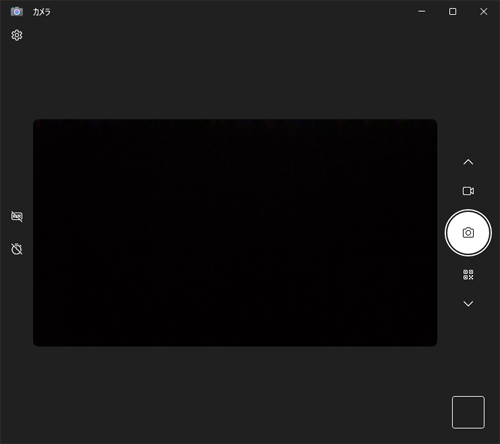Viewport: 500px width, 444px height.
Task: Maximize the カメラ window
Action: click(452, 11)
